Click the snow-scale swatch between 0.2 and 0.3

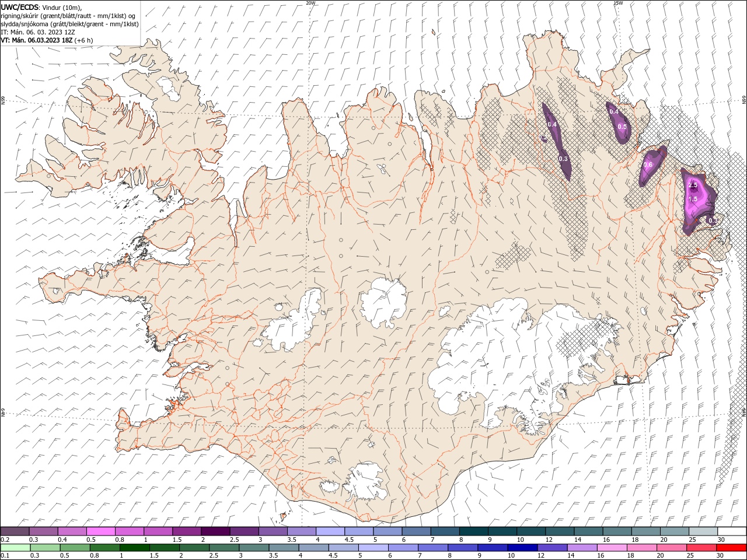click(x=15, y=531)
